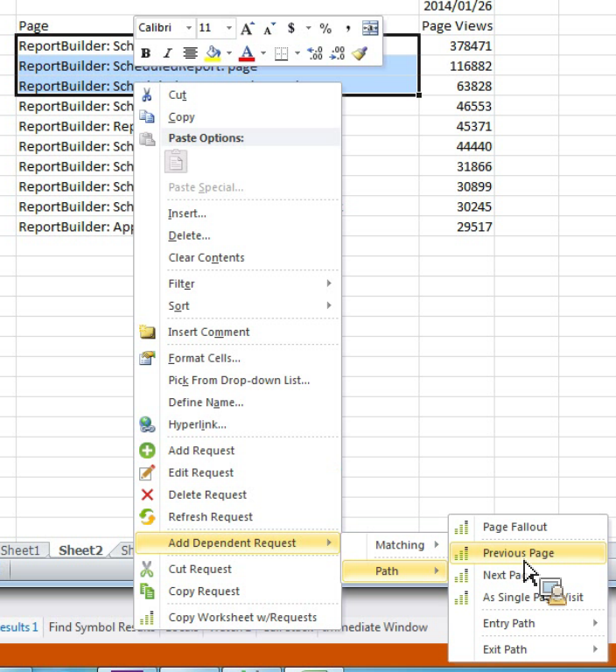Screen dimensions: 616x672
Task: Click the Merge and Center icon
Action: pyautogui.click(x=370, y=28)
